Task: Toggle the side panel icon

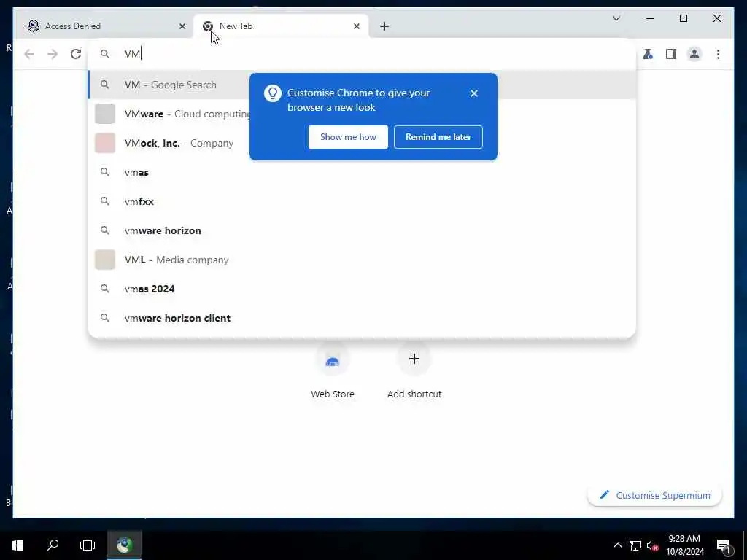Action: (x=671, y=54)
